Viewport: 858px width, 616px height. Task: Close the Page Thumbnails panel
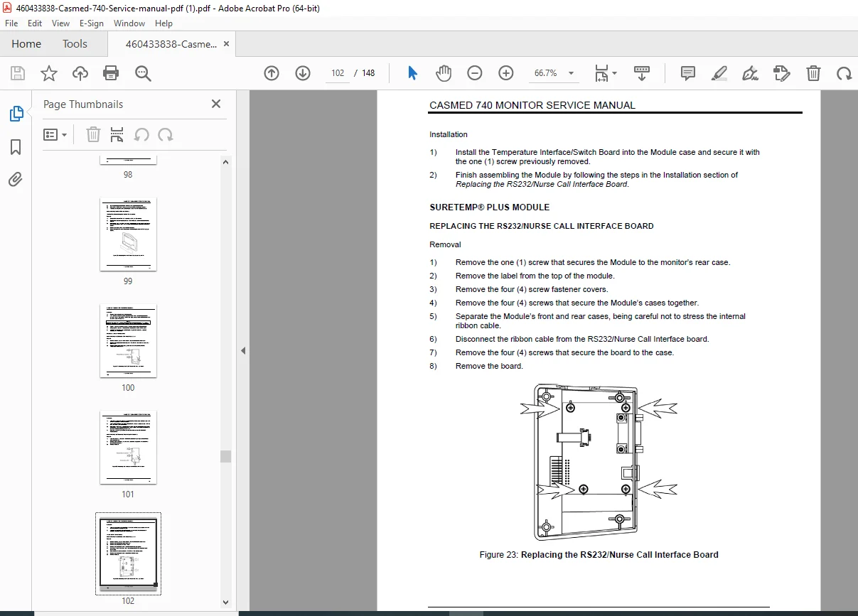[x=216, y=104]
